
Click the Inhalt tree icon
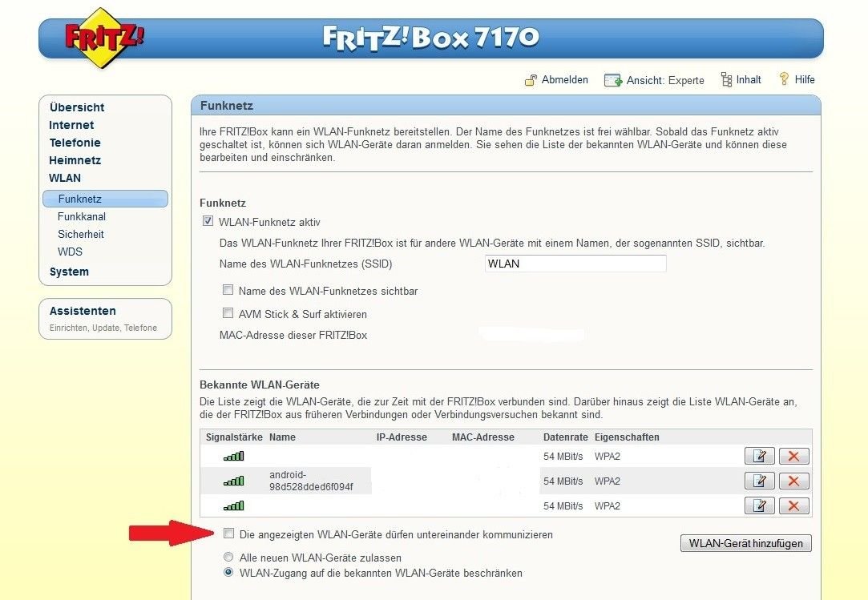click(x=726, y=79)
